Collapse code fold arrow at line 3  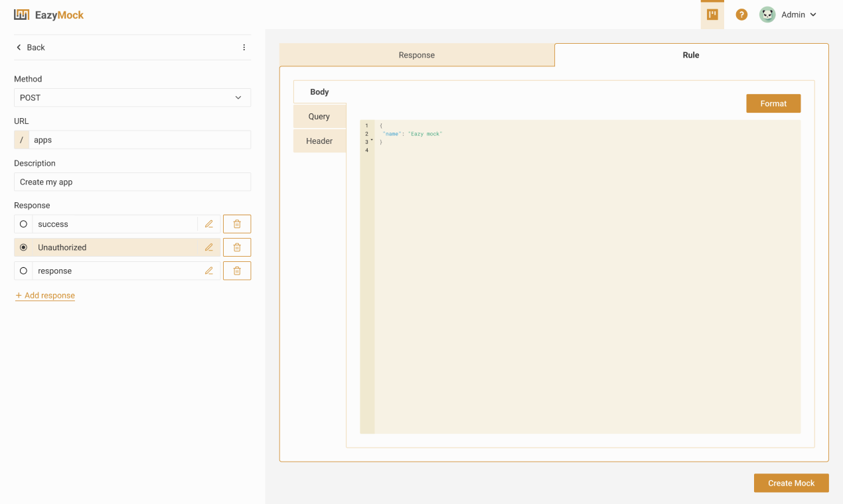coord(372,141)
